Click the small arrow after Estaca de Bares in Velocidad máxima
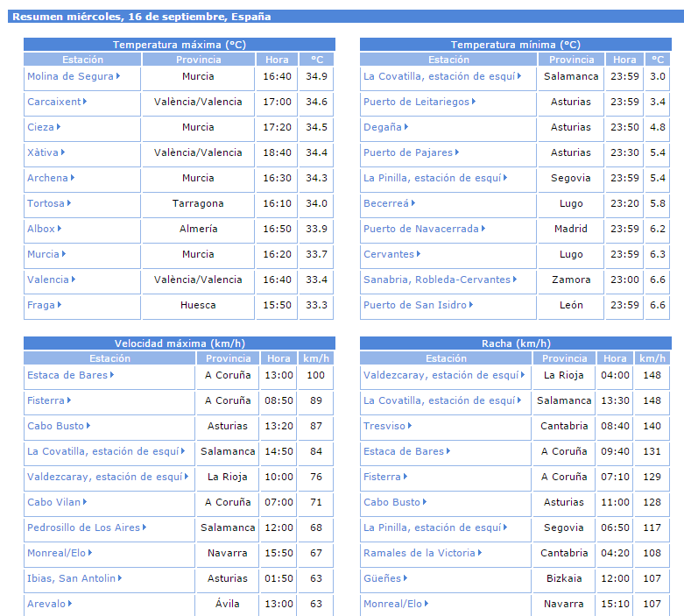The image size is (684, 616). 112,375
